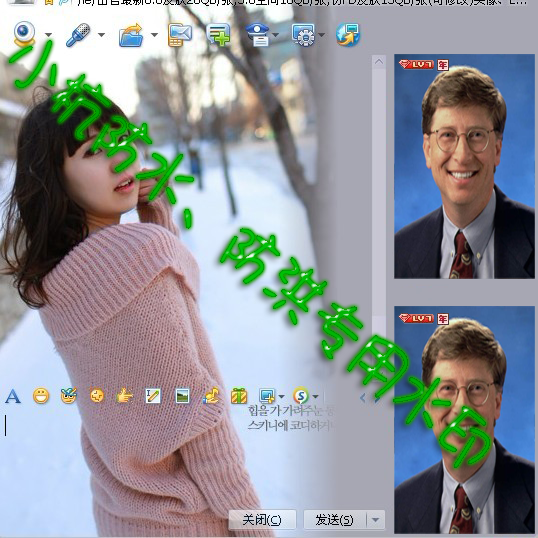Click the send SMS message icon
This screenshot has width=538, height=538.
[180, 34]
